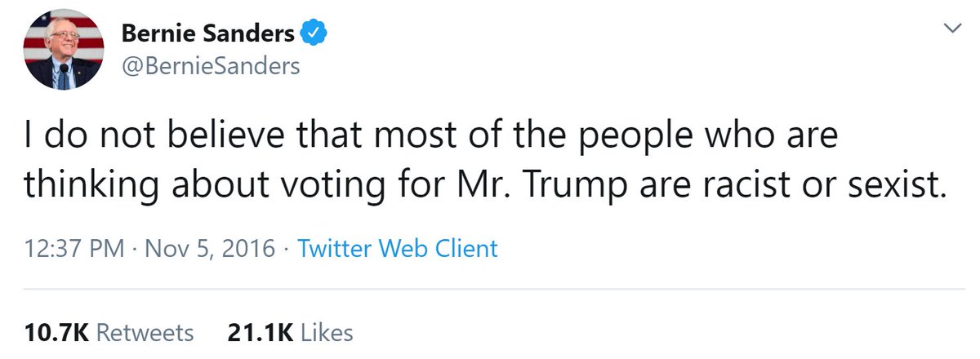Open the Retweets label list

click(x=146, y=333)
